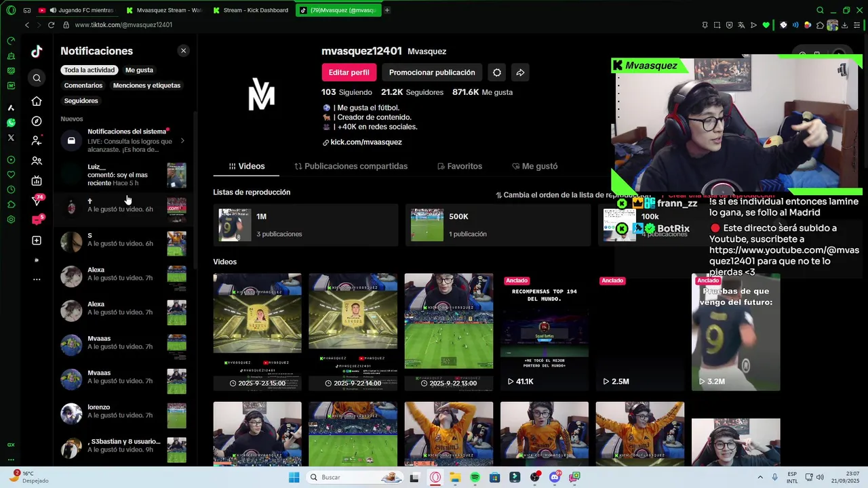Open pinned video with 3.2M views
This screenshot has height=488, width=868.
[736, 332]
